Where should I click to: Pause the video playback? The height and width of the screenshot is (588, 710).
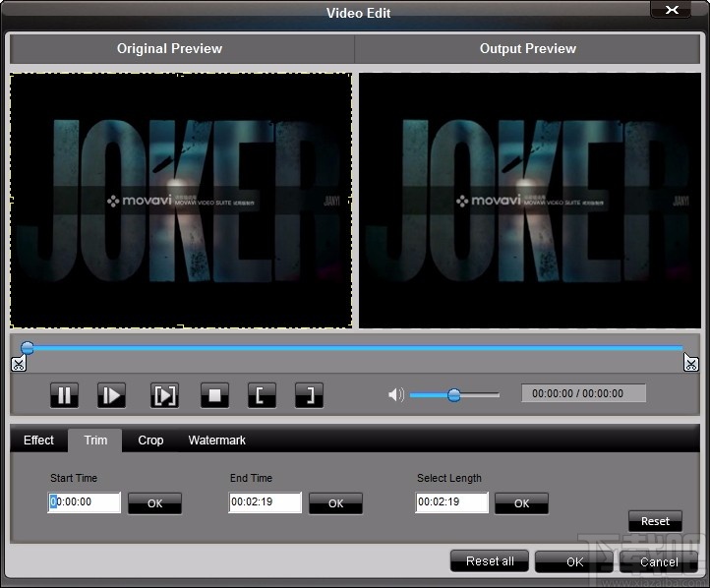click(64, 395)
